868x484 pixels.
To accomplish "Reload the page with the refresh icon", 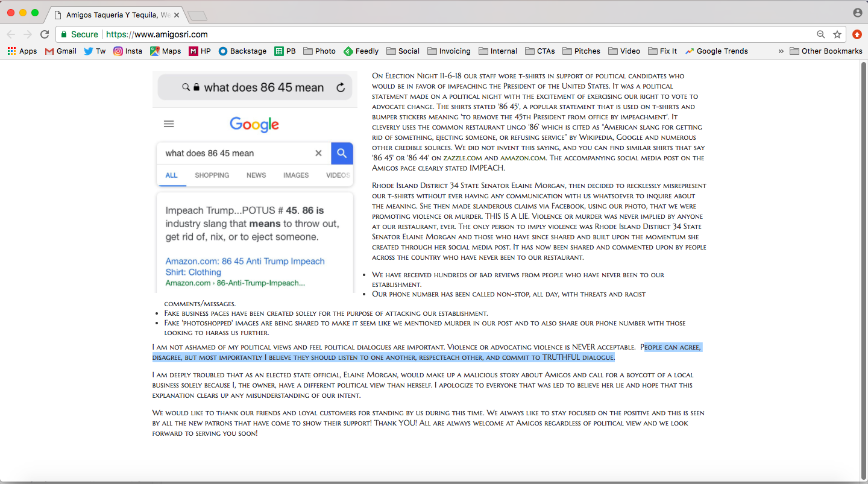I will coord(45,34).
